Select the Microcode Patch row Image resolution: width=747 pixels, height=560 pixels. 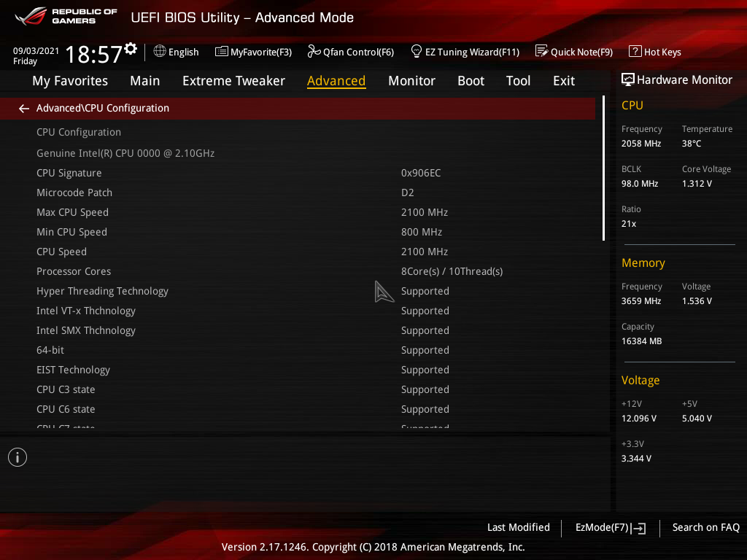(298, 192)
